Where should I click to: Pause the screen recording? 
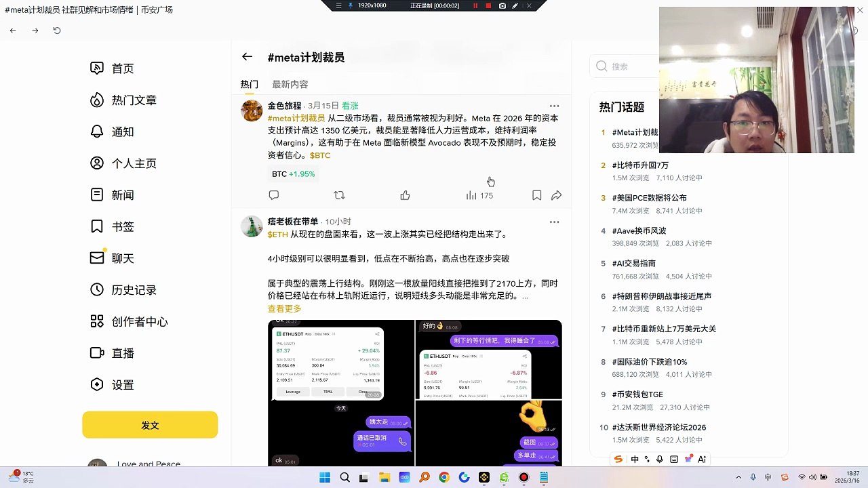(x=475, y=5)
